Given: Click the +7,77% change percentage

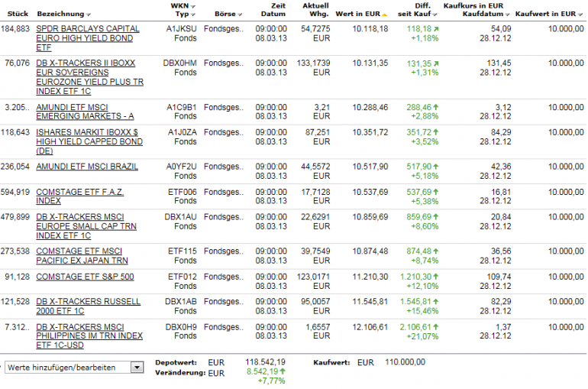Looking at the screenshot, I should point(271,381).
